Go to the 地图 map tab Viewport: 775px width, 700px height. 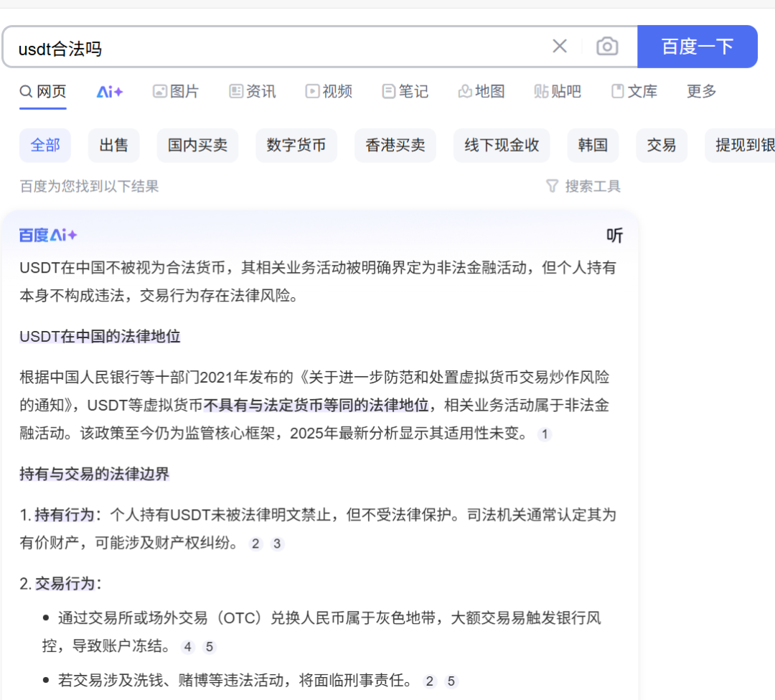[482, 92]
